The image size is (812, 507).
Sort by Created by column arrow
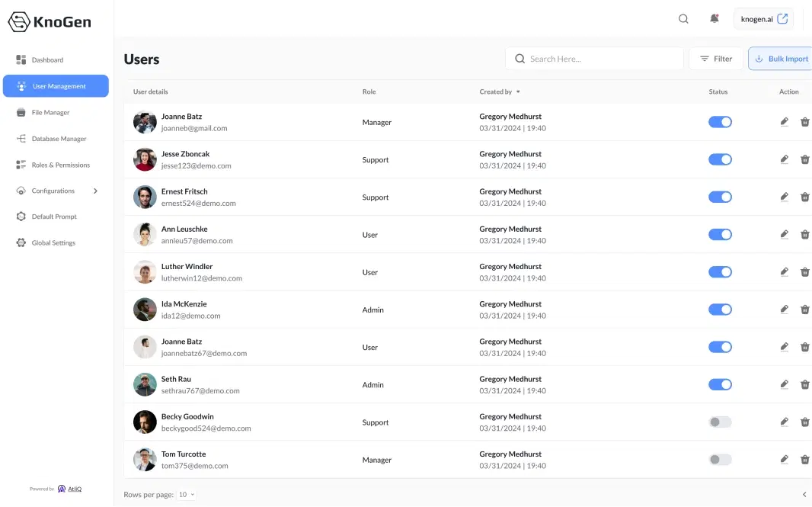[518, 92]
